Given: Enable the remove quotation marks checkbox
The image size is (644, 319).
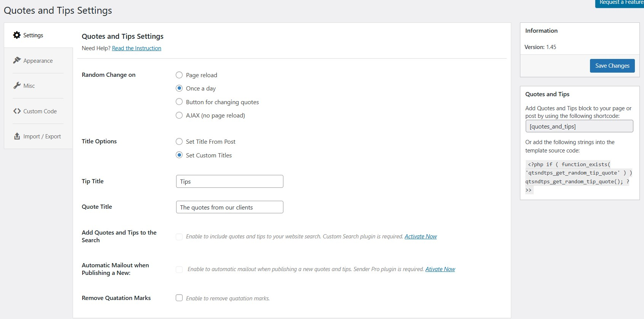Looking at the screenshot, I should pos(179,298).
